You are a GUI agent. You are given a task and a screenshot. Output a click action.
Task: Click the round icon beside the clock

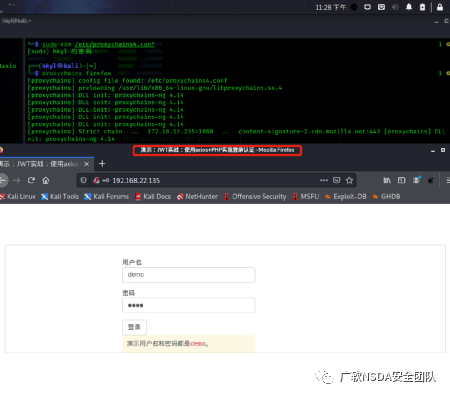tap(354, 7)
